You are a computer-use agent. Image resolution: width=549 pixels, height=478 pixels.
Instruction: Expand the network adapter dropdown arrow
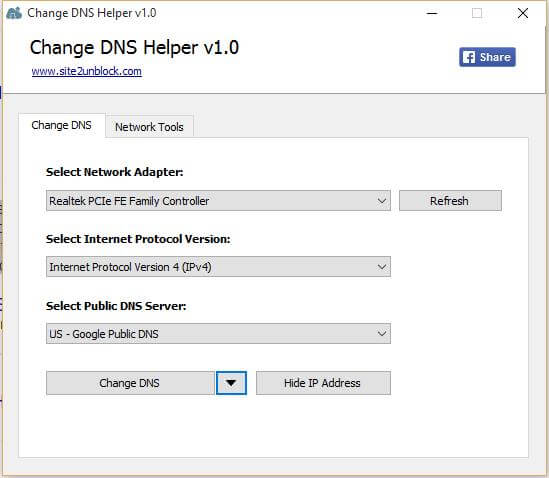(382, 201)
